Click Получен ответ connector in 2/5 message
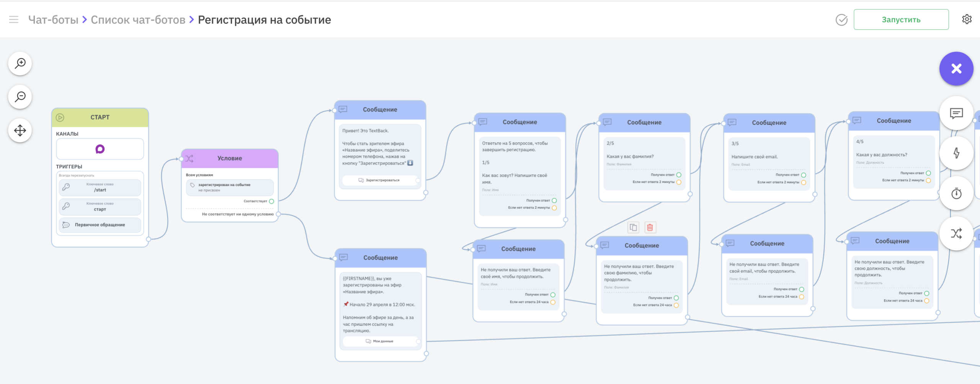This screenshot has height=384, width=980. tap(679, 175)
